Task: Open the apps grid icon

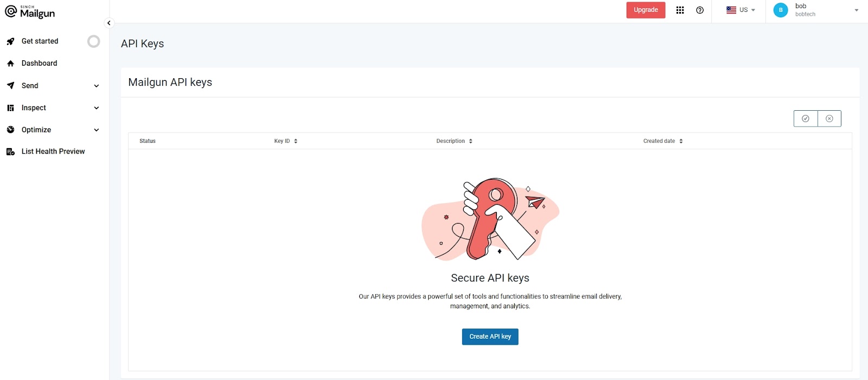Action: click(680, 10)
